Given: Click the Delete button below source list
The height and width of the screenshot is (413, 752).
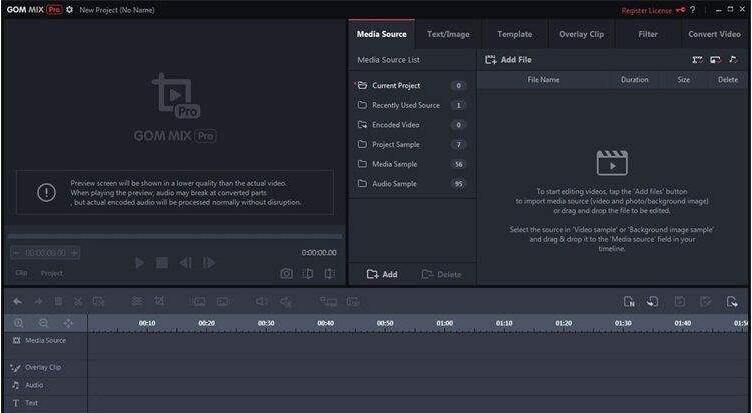Looking at the screenshot, I should pos(441,274).
